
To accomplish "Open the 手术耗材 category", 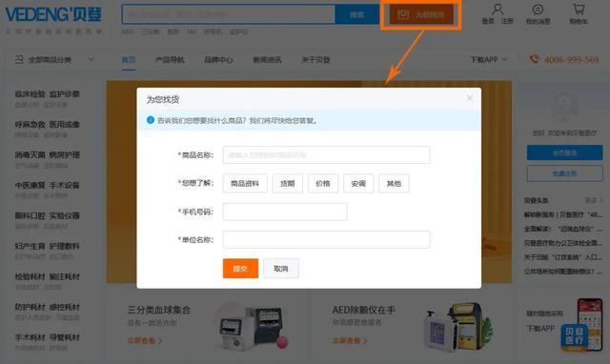I will (x=30, y=337).
